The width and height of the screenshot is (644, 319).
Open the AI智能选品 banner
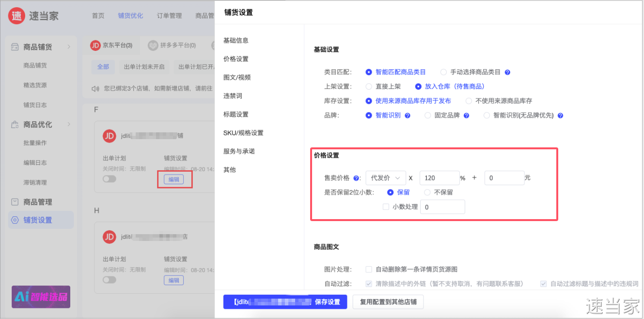tap(41, 297)
